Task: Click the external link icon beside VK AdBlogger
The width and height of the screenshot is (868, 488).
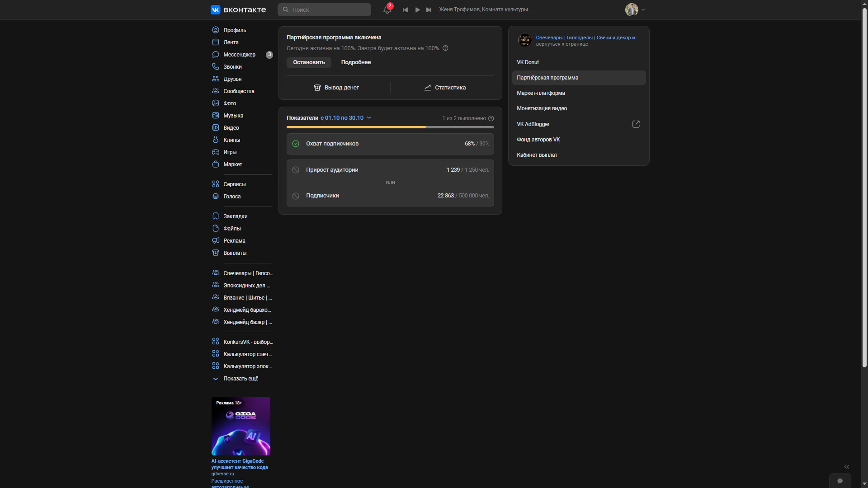Action: [636, 124]
